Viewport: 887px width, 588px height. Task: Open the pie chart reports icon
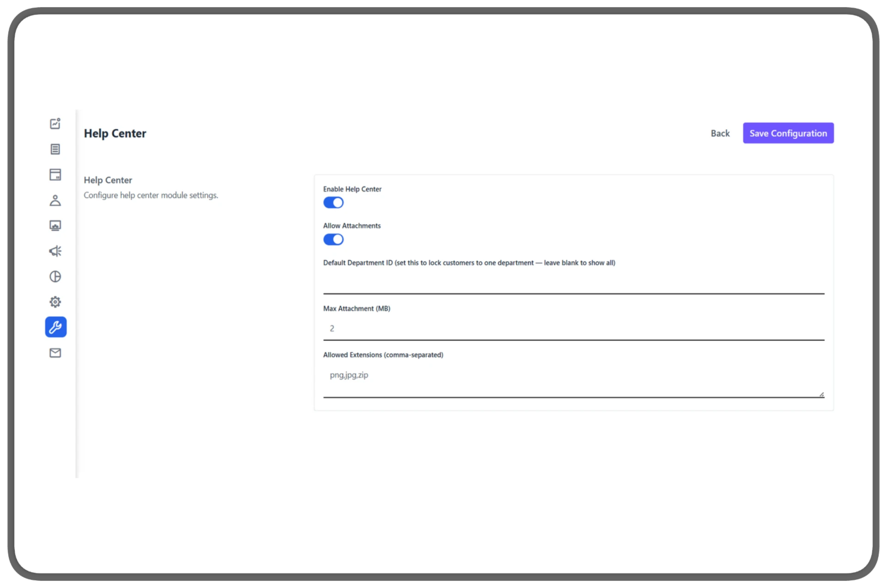coord(55,276)
